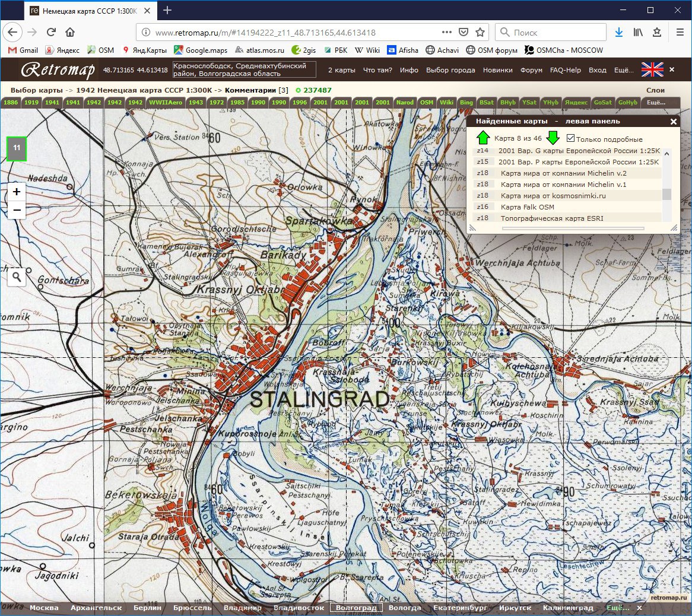Viewport: 692px width, 616px height.
Task: Go to next map with green down arrow
Action: coord(553,138)
